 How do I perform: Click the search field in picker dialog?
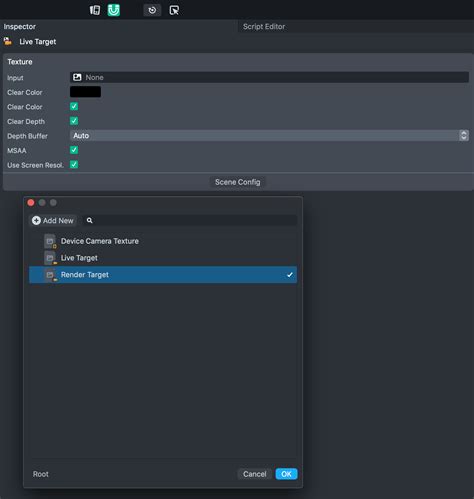coord(190,220)
